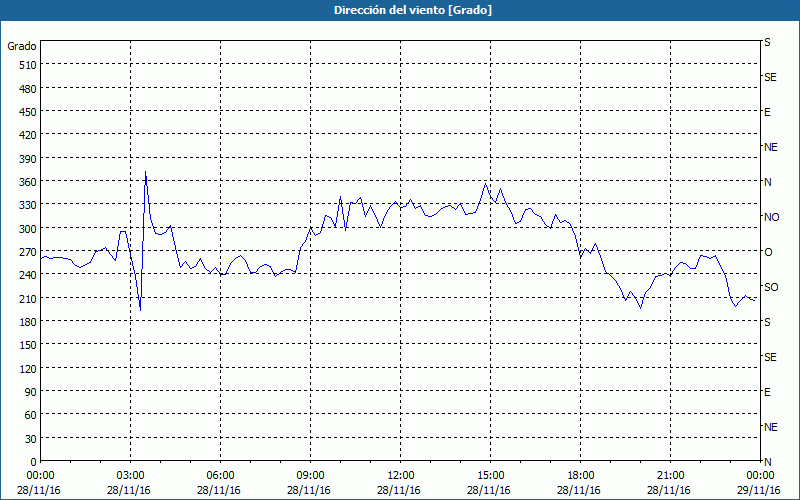Click the 210 left axis label
This screenshot has height=500, width=800.
click(x=28, y=298)
